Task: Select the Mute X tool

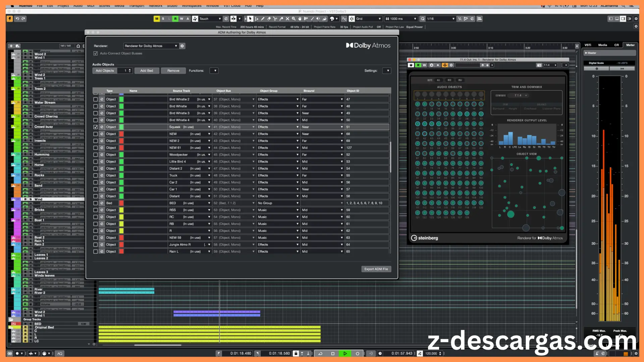Action: pyautogui.click(x=287, y=19)
